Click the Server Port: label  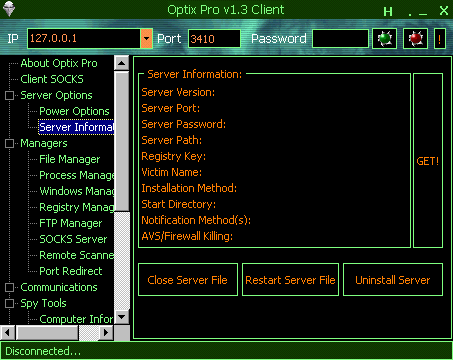171,108
